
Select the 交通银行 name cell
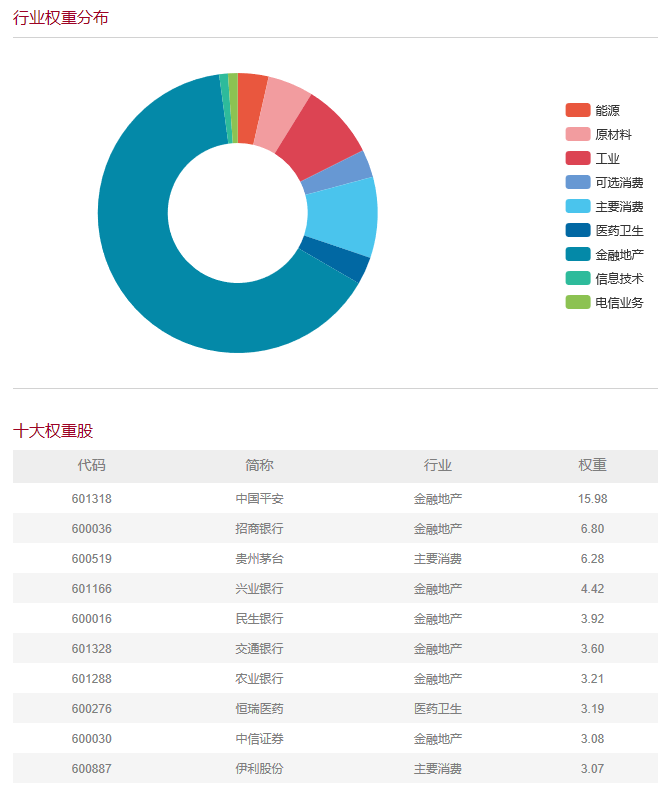pyautogui.click(x=259, y=648)
